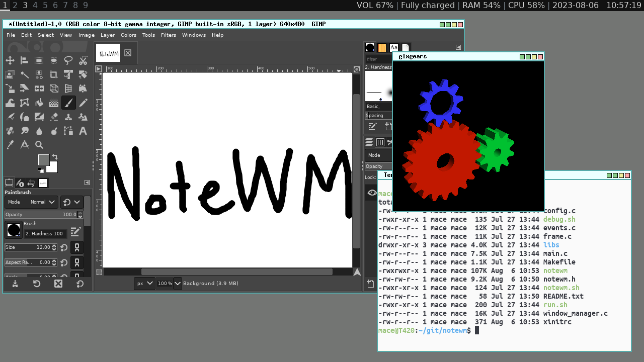Switch to workspace 3 in top bar
Screen dimensions: 644x362
click(25, 5)
